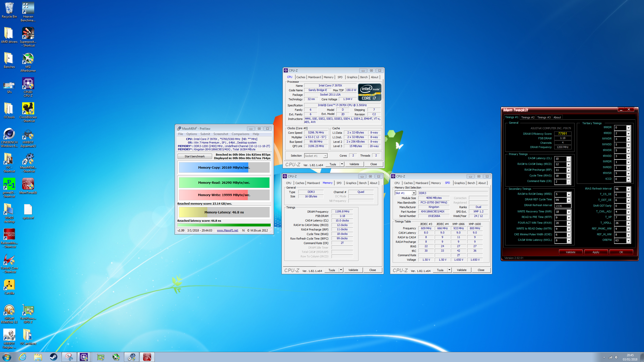Viewport: 644px width, 362px height.
Task: Launch Superposition shortcut on desktop
Action: 28,37
